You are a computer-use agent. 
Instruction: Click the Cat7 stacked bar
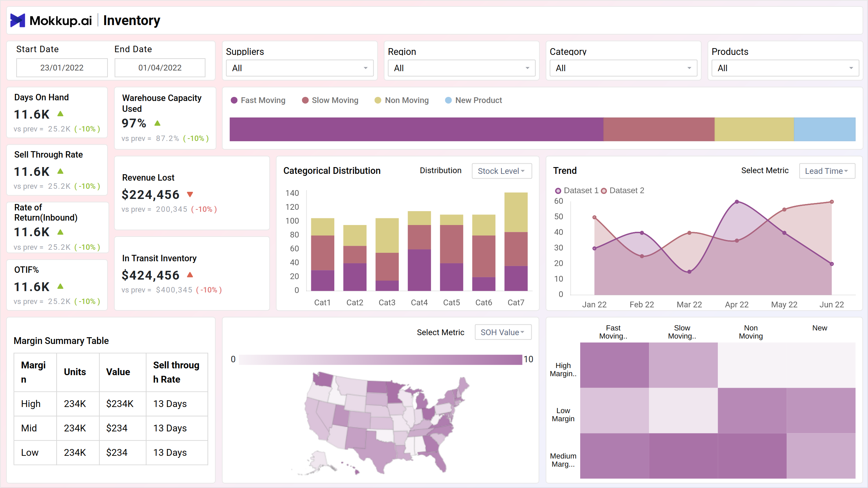point(516,241)
